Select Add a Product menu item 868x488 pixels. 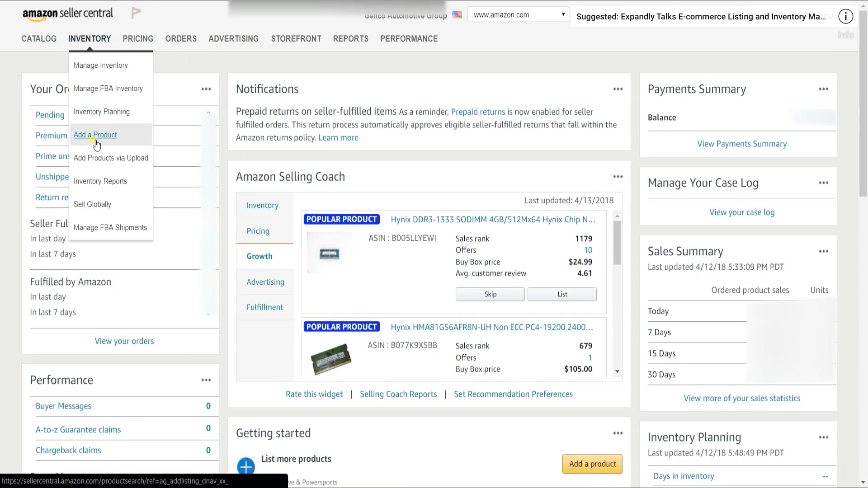click(x=111, y=135)
